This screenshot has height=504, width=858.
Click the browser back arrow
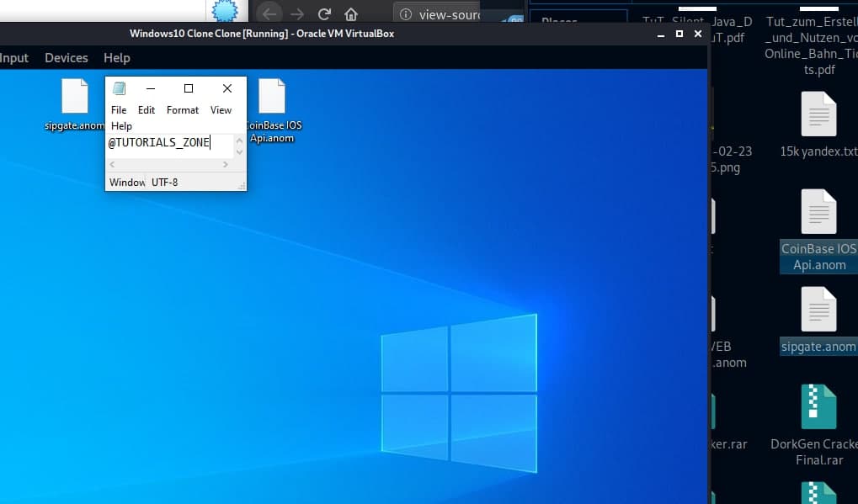[x=269, y=13]
